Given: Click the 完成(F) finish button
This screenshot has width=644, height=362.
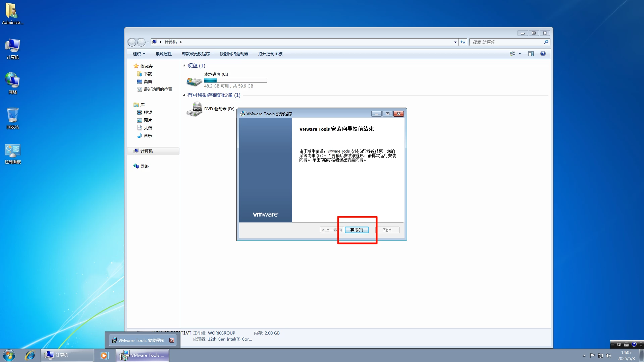Looking at the screenshot, I should pyautogui.click(x=357, y=230).
